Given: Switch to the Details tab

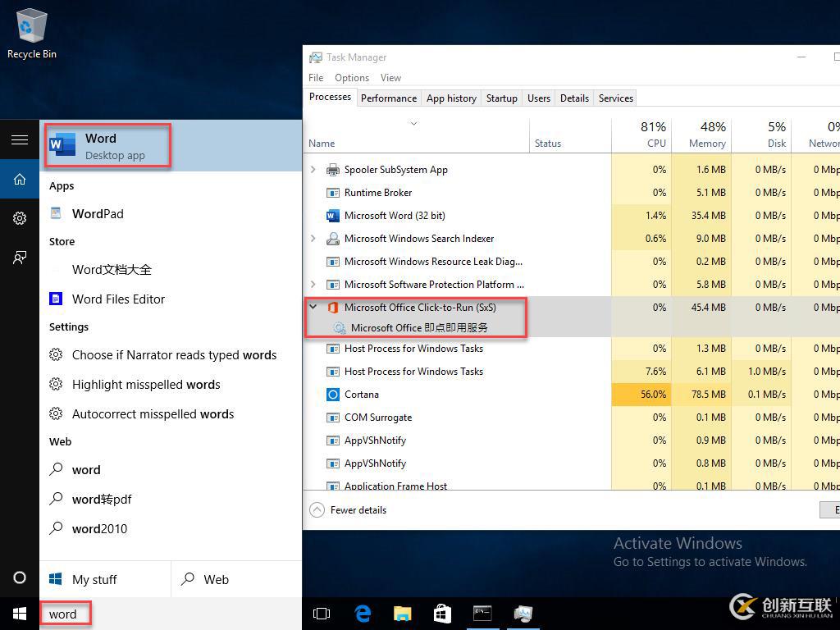Looking at the screenshot, I should (x=574, y=98).
